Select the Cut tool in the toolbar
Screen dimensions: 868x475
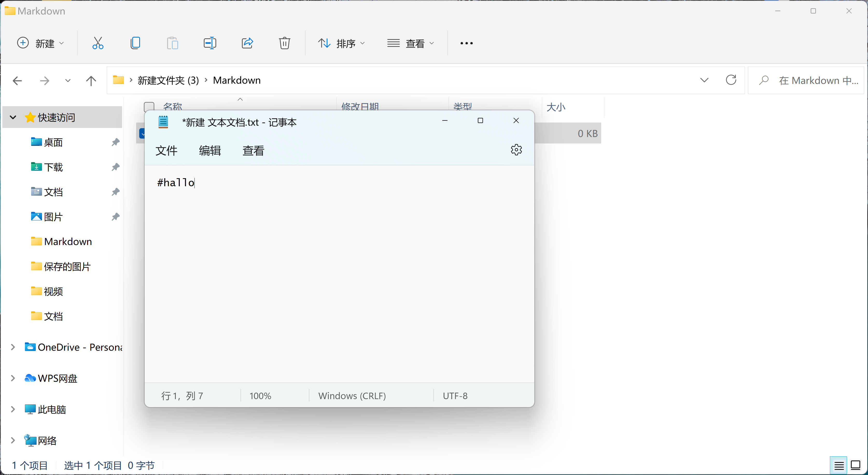click(98, 43)
